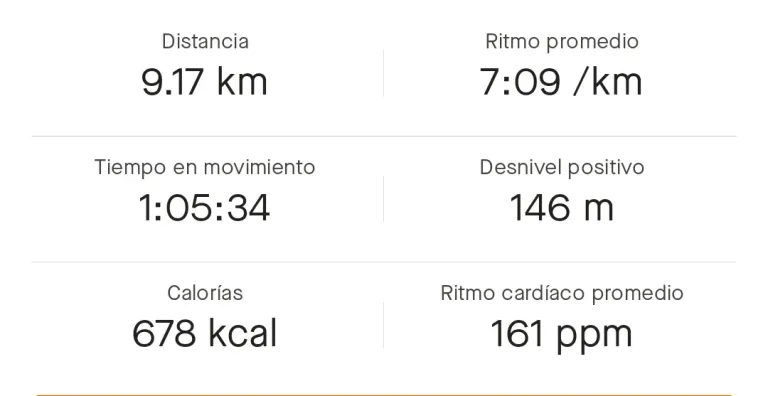
Task: Click the ppm unit text
Action: click(594, 337)
